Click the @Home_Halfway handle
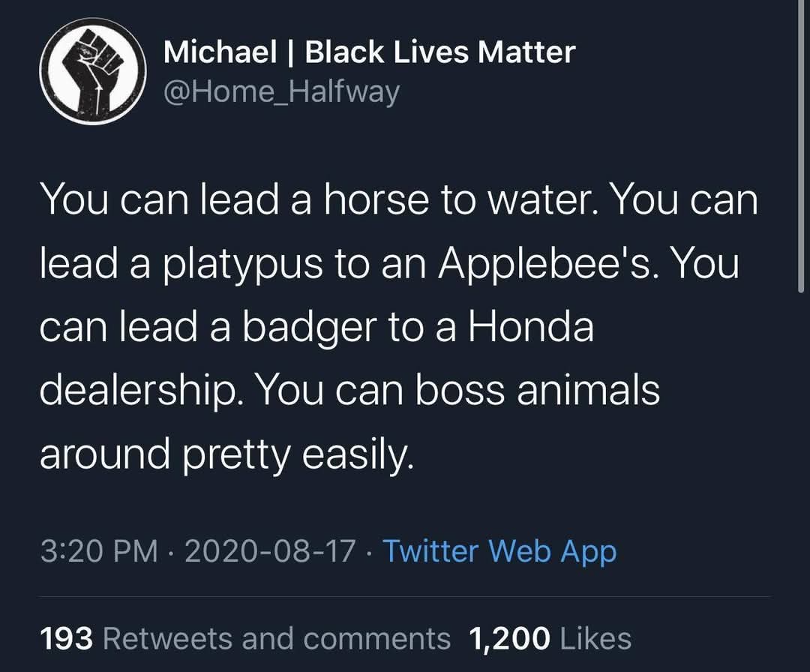This screenshot has width=810, height=672. coord(281,91)
